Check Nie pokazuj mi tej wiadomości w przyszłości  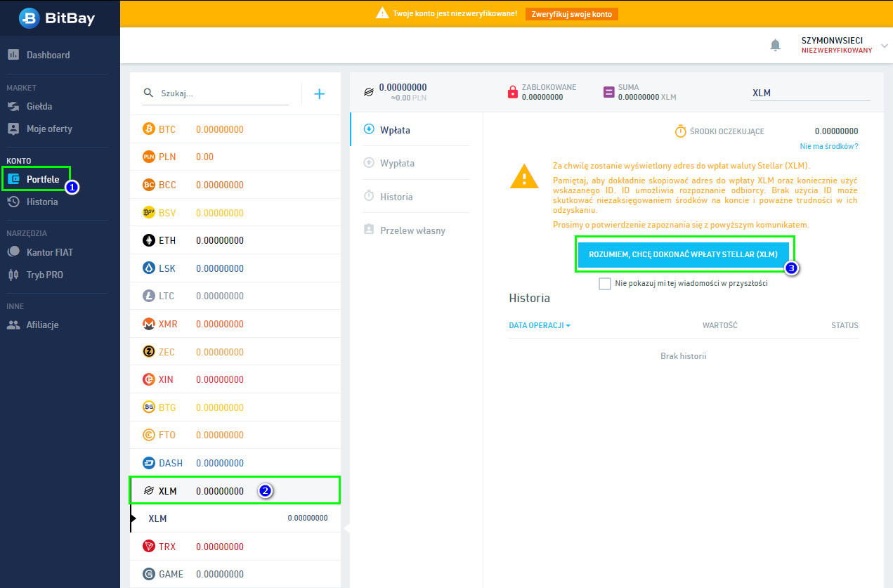click(605, 284)
